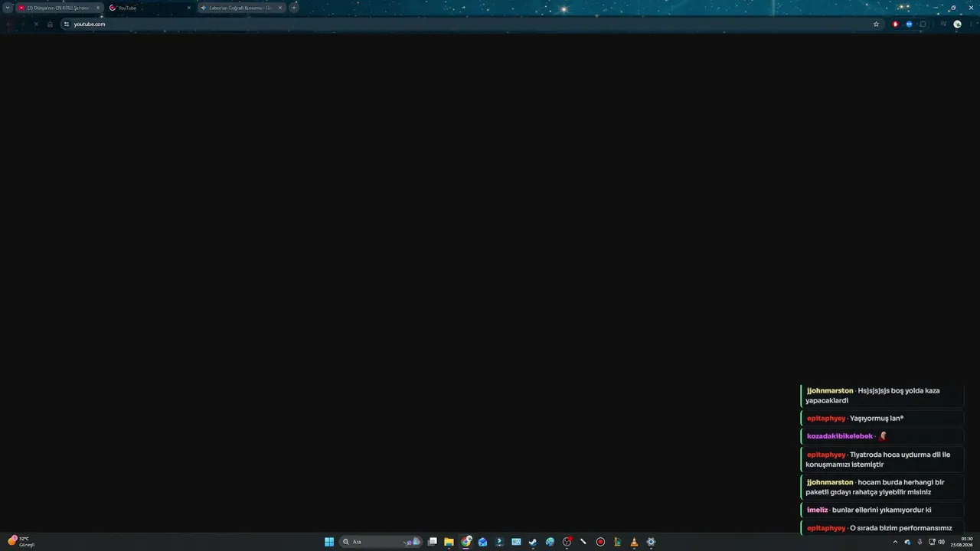
Task: Open the Chrome three-dot menu
Action: coord(971,24)
